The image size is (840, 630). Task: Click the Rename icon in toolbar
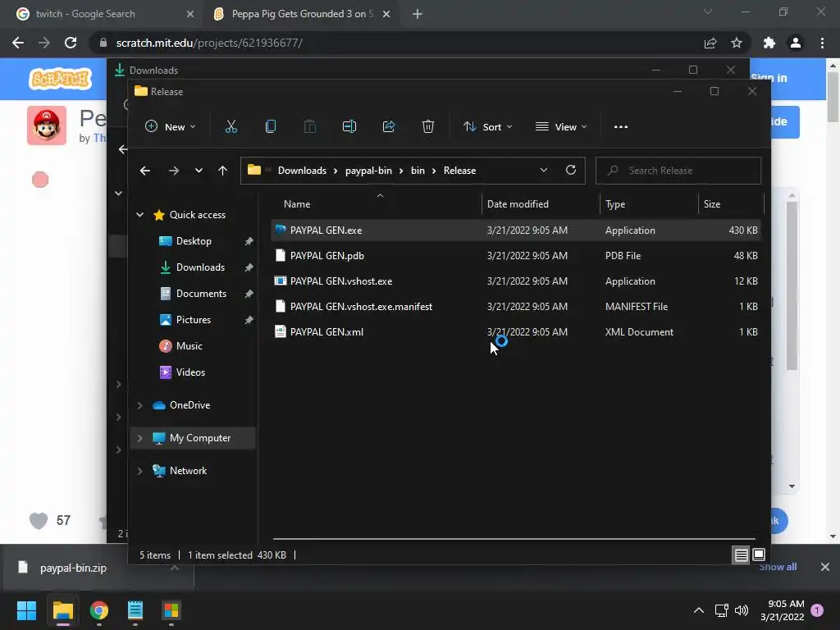click(349, 126)
